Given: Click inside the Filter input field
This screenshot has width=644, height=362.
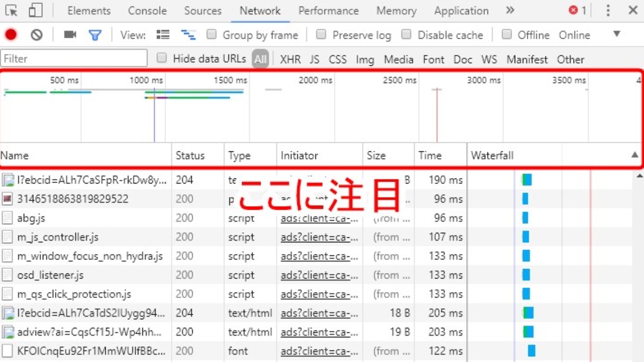Looking at the screenshot, I should click(x=73, y=58).
